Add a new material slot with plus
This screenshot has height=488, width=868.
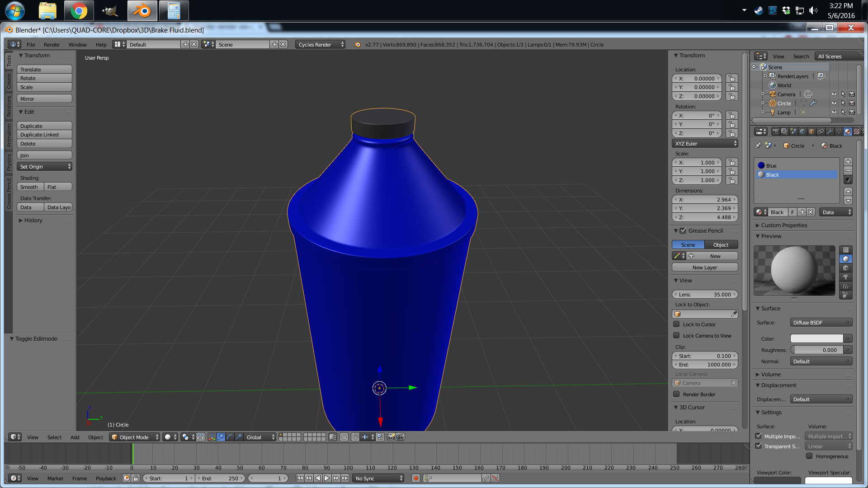pos(848,162)
